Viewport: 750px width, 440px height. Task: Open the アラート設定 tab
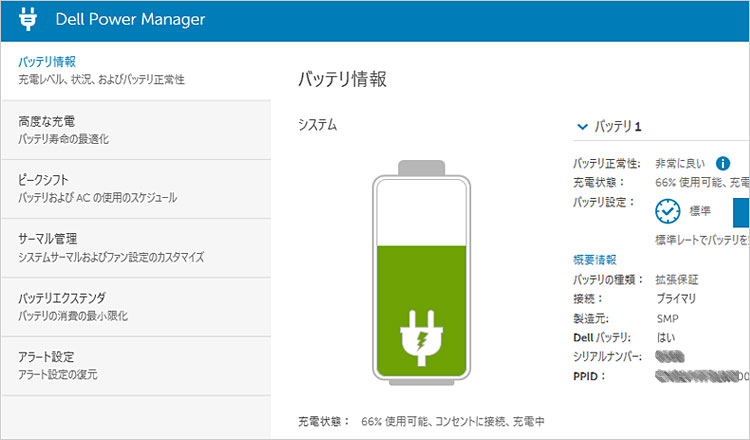pos(136,366)
